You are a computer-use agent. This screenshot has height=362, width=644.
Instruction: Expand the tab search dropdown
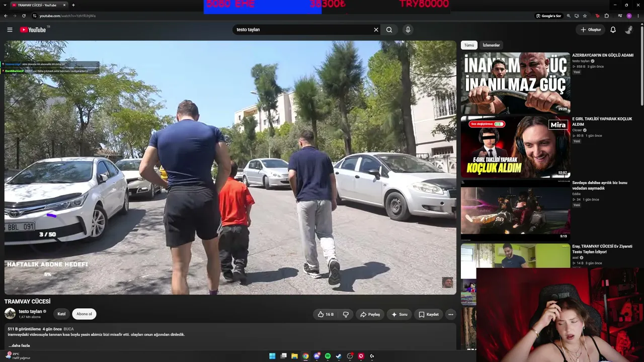[5, 5]
